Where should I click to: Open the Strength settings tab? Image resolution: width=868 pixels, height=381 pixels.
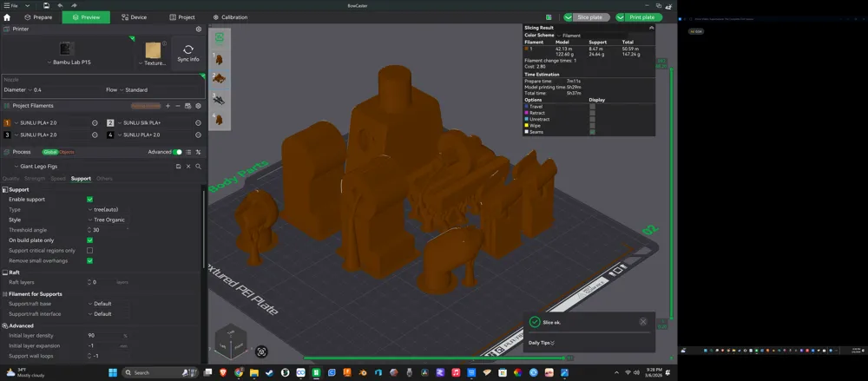point(35,179)
